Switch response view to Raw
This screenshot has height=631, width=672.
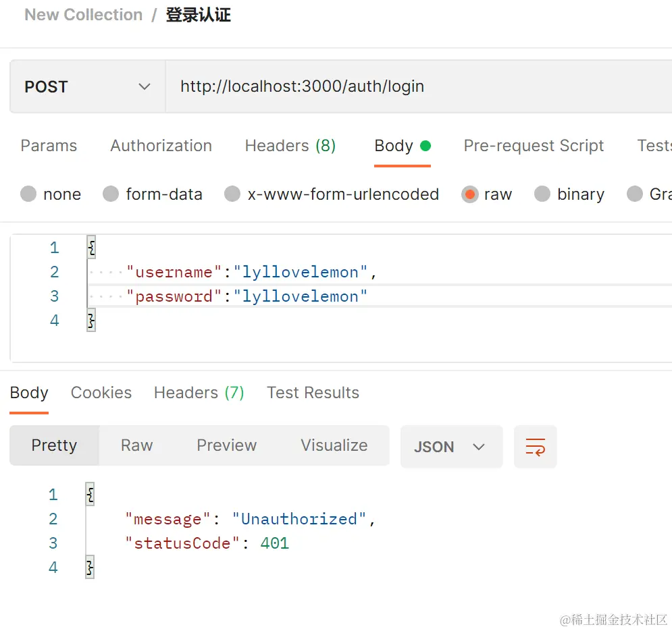136,445
